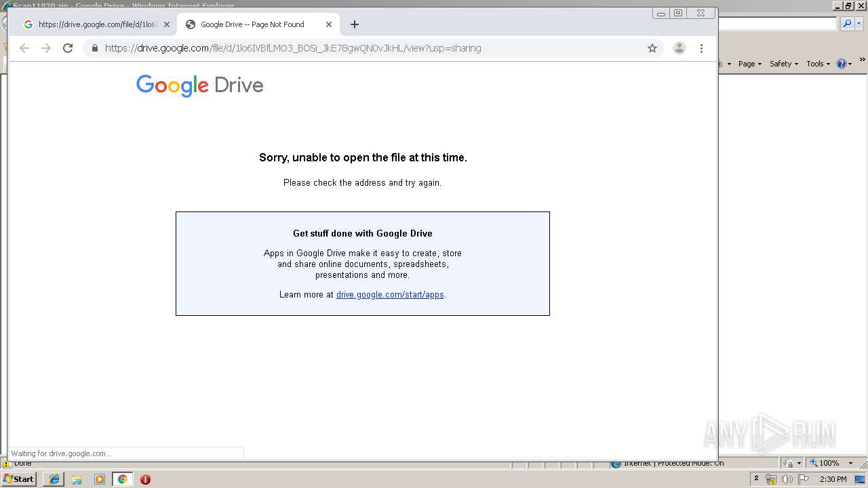Click the IE zoom magnifier icon in status bar

tap(814, 463)
